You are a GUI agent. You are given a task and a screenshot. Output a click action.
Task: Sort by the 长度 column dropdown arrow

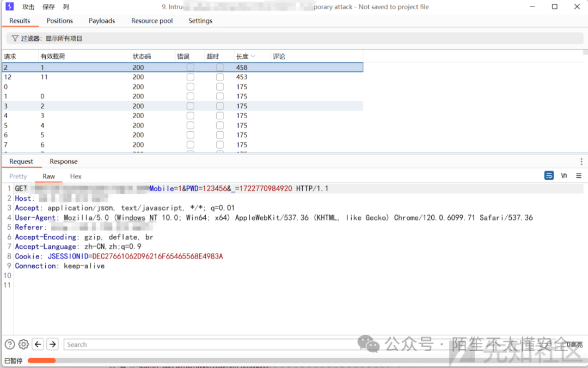(254, 56)
